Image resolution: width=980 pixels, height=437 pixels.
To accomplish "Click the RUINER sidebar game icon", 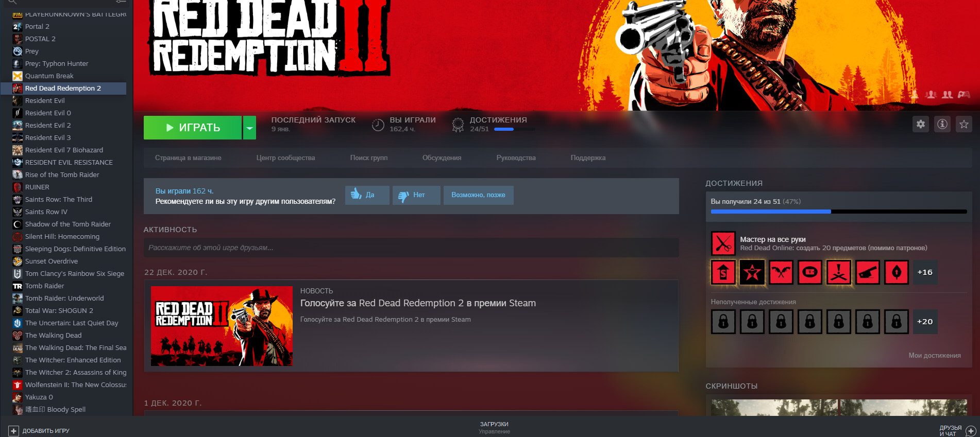I will 18,187.
